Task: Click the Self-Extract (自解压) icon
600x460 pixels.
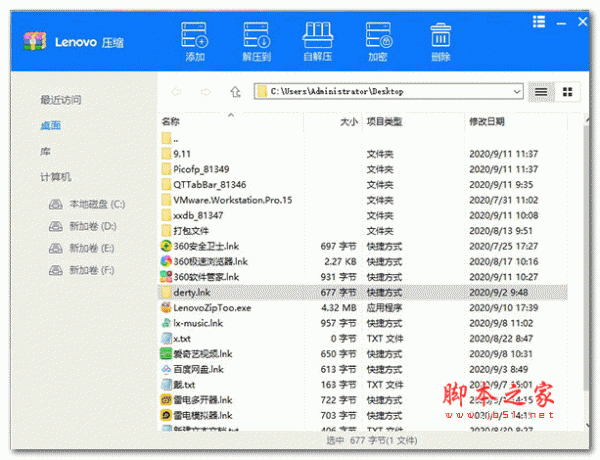Action: coord(318,41)
